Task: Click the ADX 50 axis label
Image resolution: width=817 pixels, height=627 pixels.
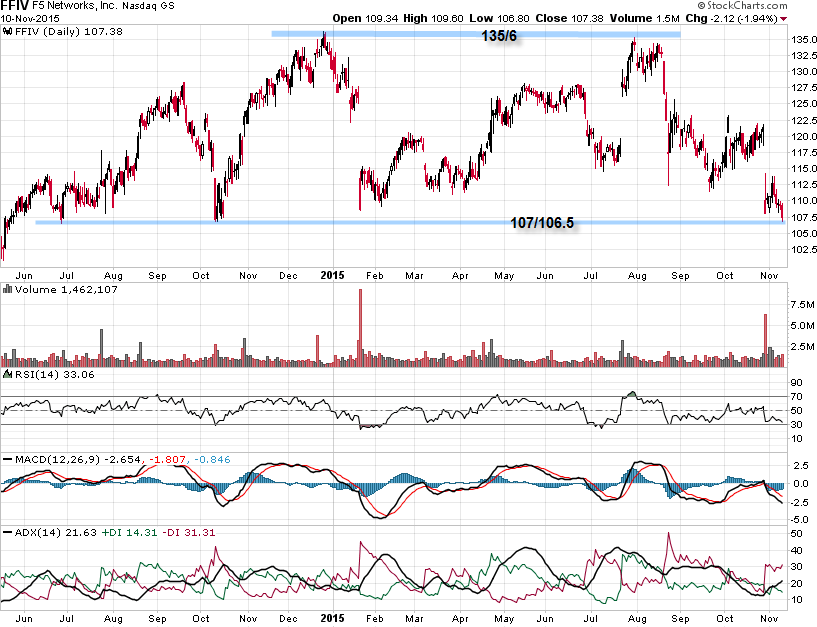Action: pos(796,534)
